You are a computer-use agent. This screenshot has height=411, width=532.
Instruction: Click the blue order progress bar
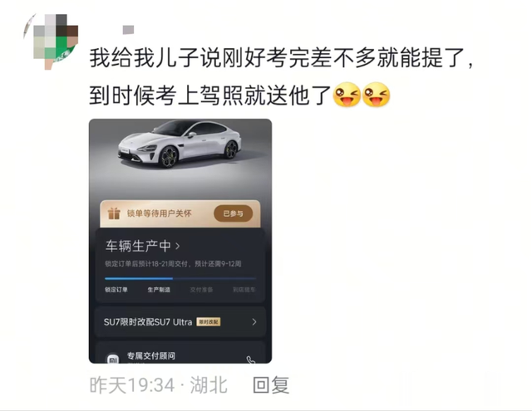click(180, 278)
